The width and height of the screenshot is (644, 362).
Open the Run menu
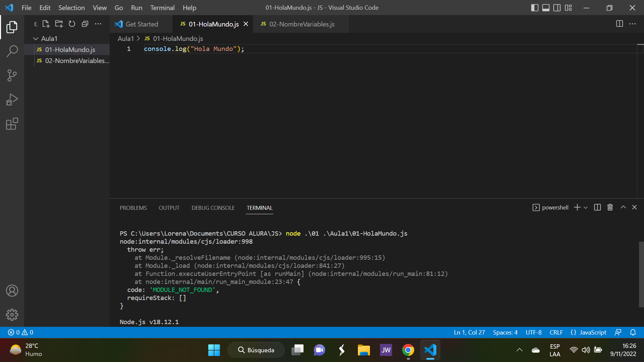[137, 8]
